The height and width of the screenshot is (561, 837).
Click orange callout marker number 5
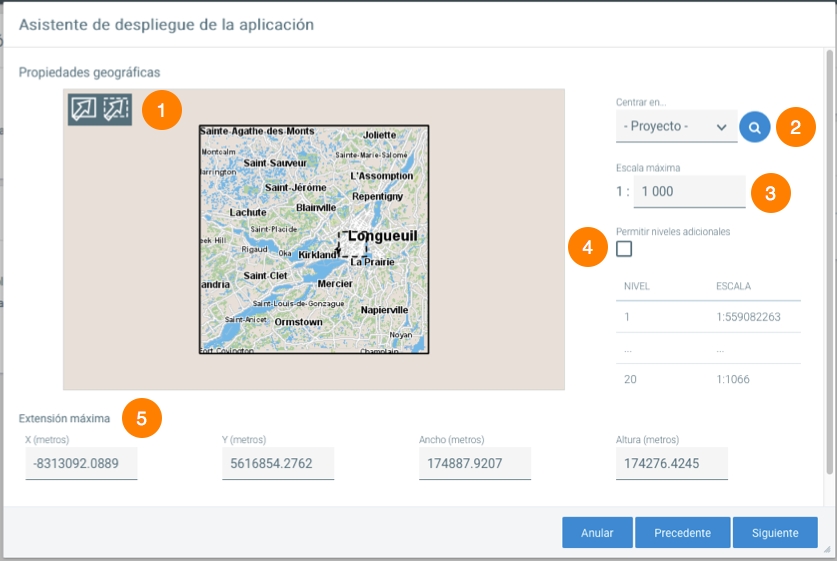pos(141,418)
